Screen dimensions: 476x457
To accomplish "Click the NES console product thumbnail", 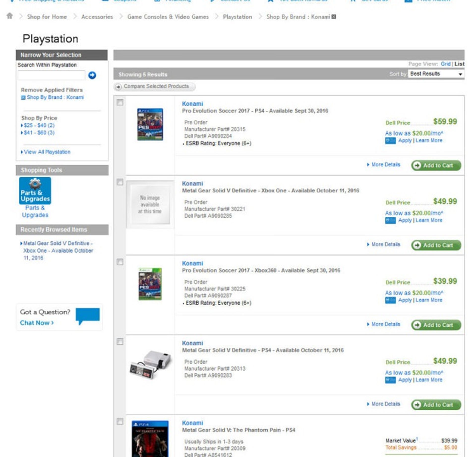I will (150, 364).
